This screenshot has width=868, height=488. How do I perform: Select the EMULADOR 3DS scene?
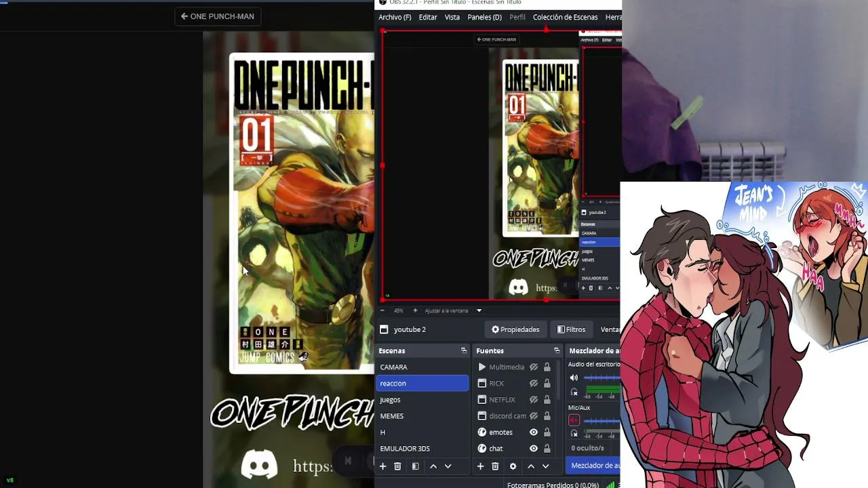coord(422,448)
